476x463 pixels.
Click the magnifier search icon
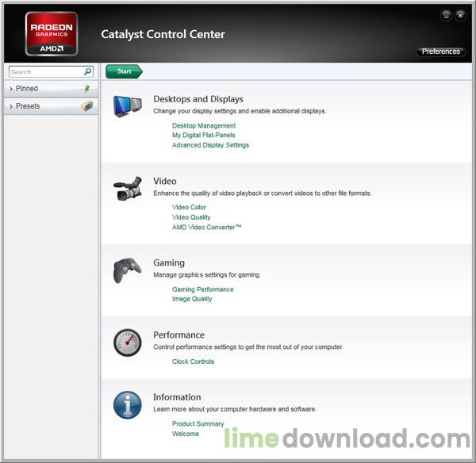click(88, 71)
